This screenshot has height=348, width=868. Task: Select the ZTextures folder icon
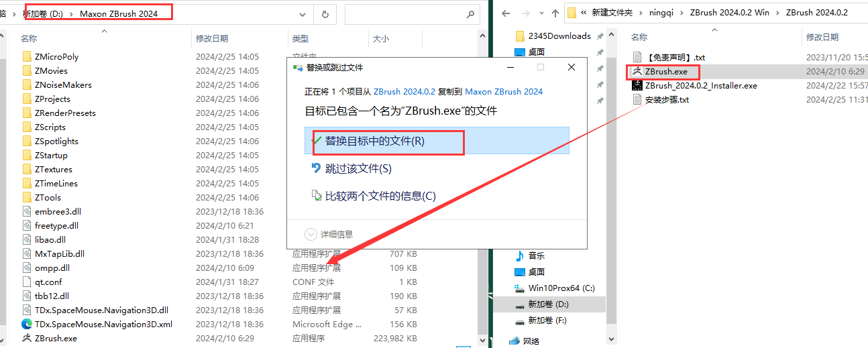point(27,169)
